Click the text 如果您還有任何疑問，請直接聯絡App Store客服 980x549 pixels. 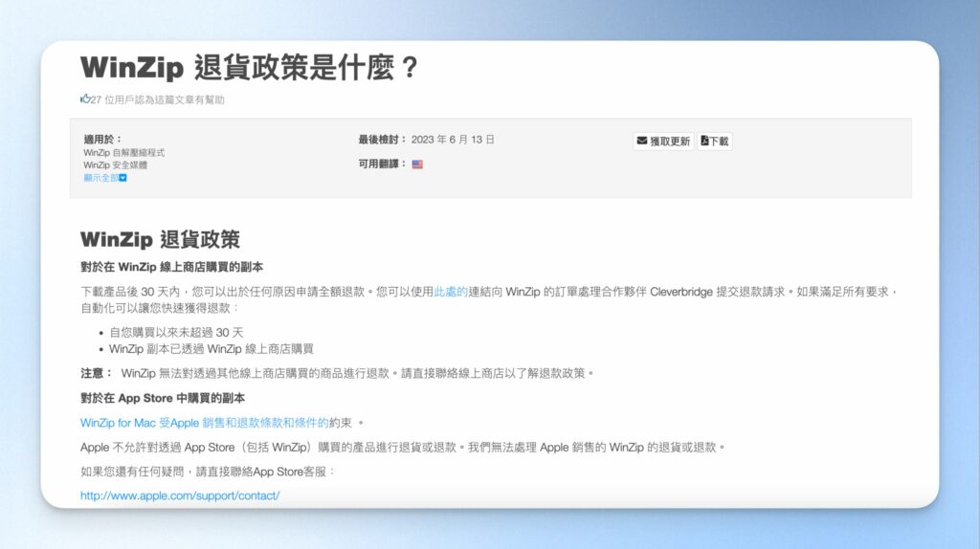(x=208, y=472)
